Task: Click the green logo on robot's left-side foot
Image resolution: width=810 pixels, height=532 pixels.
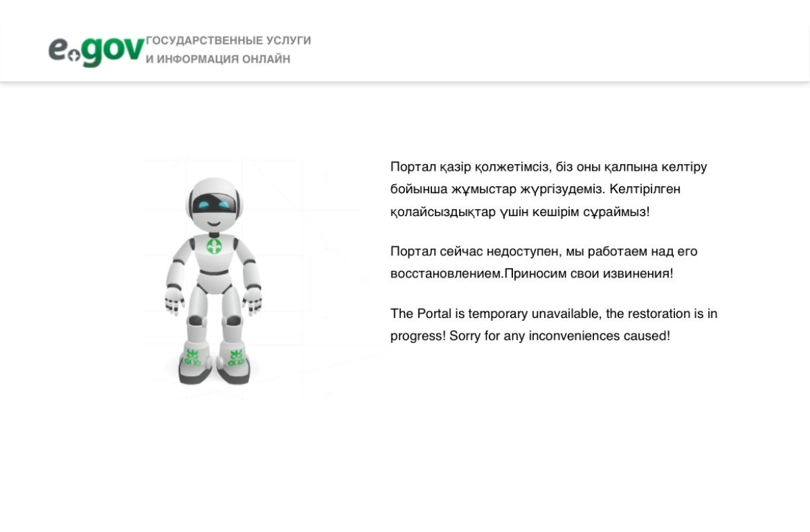Action: [193, 357]
